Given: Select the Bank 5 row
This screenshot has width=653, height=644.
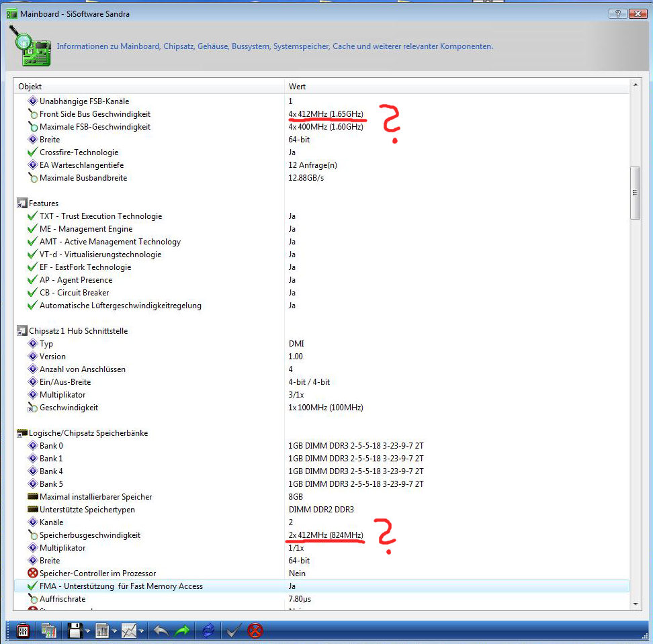Looking at the screenshot, I should (322, 484).
